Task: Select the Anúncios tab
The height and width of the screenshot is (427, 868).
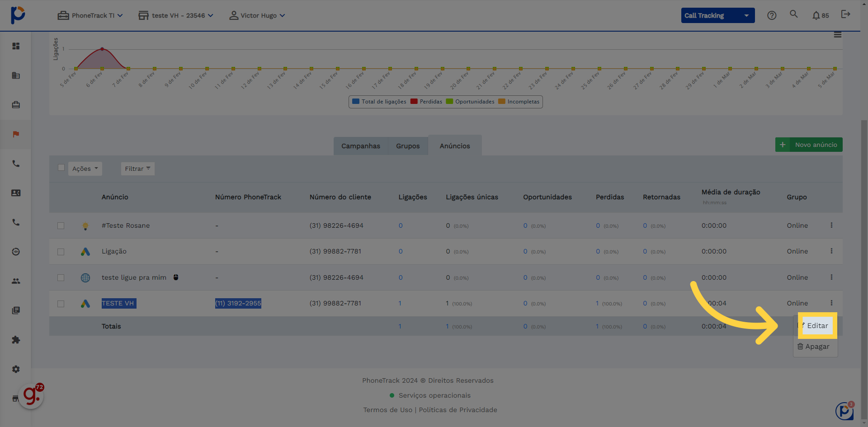Action: tap(455, 145)
